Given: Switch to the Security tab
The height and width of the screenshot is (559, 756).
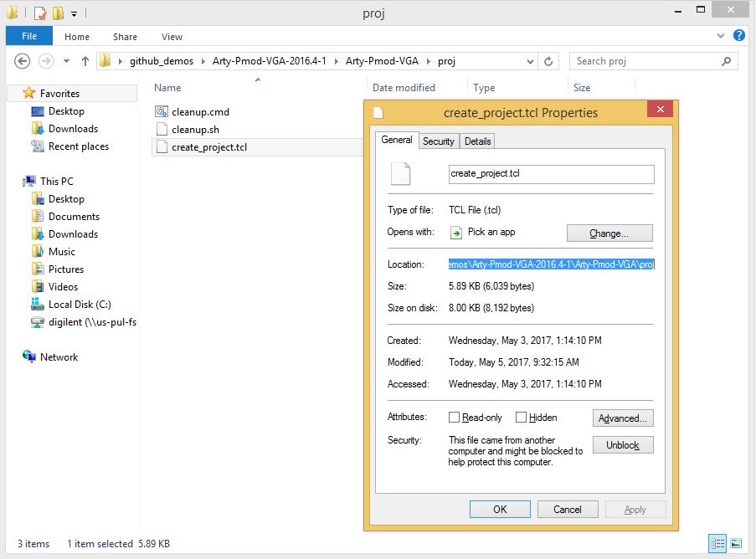Looking at the screenshot, I should point(438,141).
